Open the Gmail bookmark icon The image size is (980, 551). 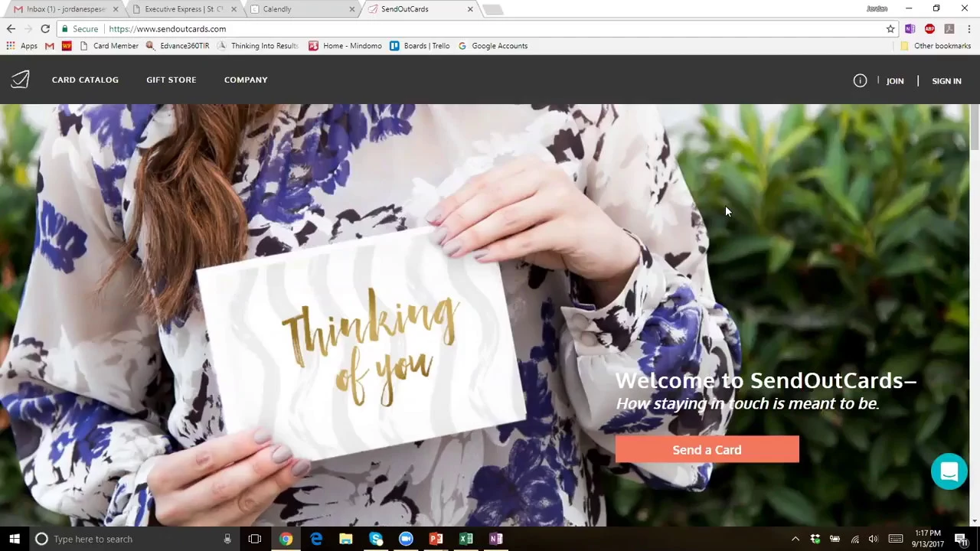coord(49,46)
